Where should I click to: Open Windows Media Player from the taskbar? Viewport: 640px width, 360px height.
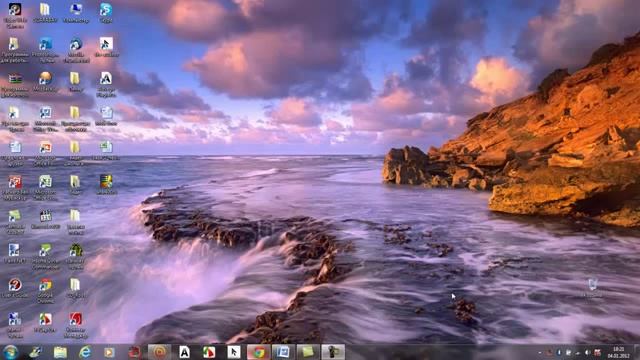[x=109, y=352]
